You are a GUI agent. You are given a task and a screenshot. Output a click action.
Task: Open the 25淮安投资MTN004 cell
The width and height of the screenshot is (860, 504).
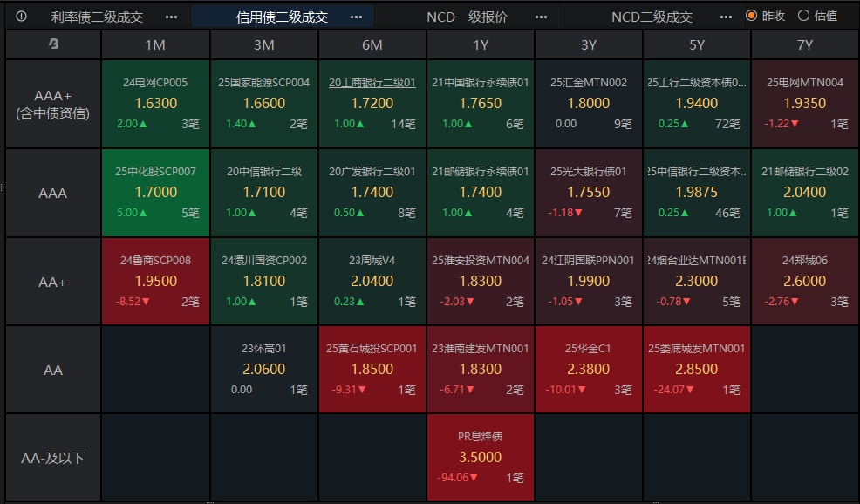tap(481, 282)
